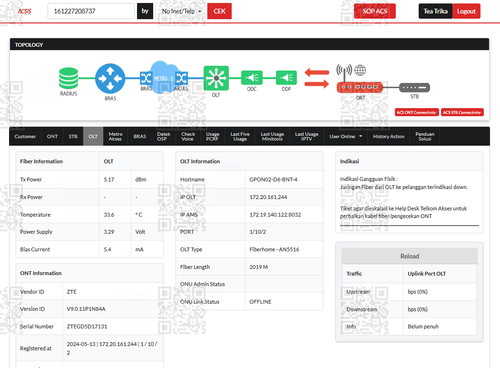Click the Indikasi Gangguan Fisik text
500x368 pixels.
(369, 179)
